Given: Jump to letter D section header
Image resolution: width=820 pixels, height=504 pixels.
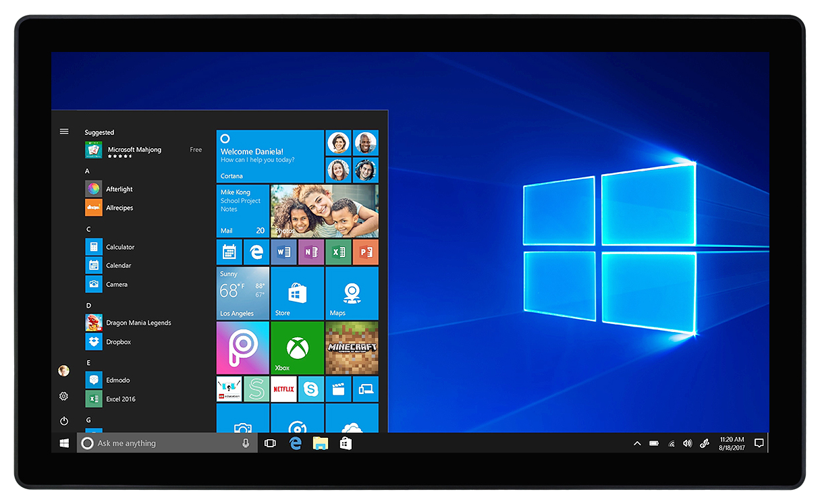Looking at the screenshot, I should point(88,306).
